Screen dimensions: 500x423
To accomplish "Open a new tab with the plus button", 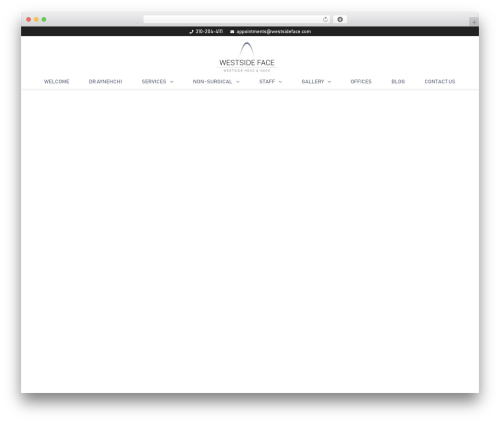I will pos(474,22).
